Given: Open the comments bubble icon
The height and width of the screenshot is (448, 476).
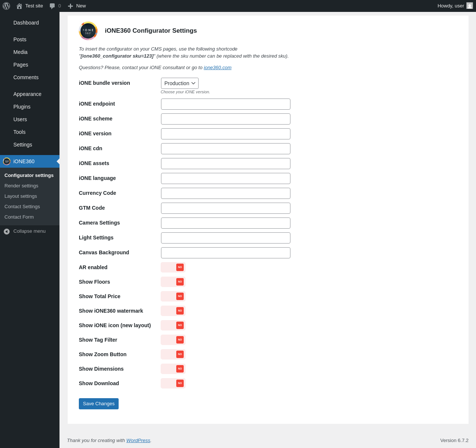Looking at the screenshot, I should (52, 6).
